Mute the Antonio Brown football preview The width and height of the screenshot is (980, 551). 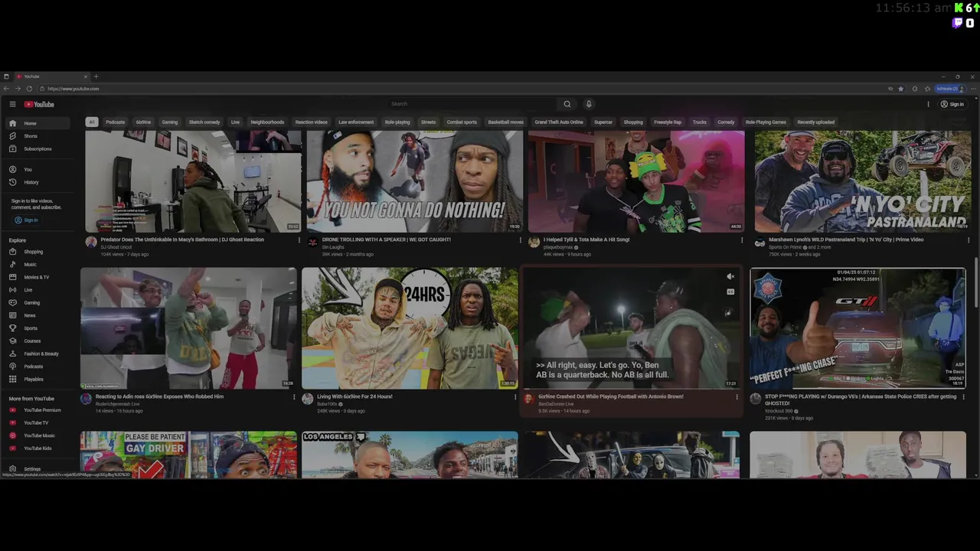[730, 277]
